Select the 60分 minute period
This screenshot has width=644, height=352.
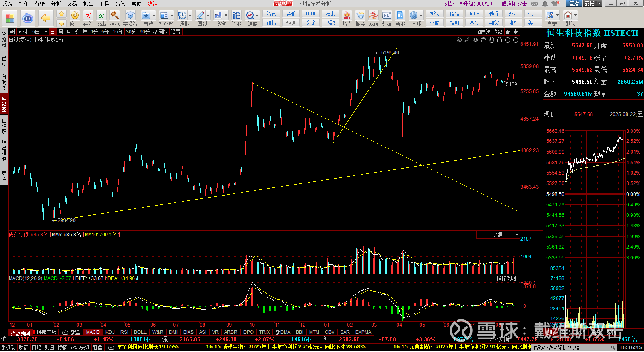[144, 32]
